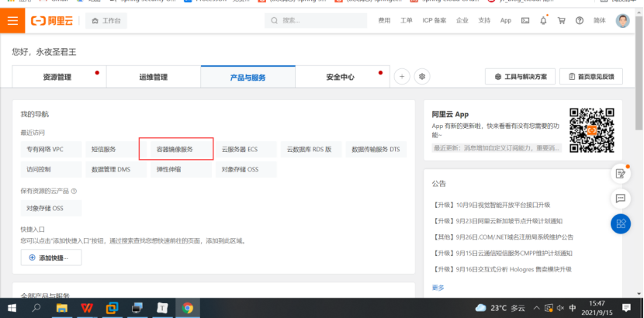The image size is (644, 318).
Task: Open the App menu item
Action: click(x=506, y=20)
